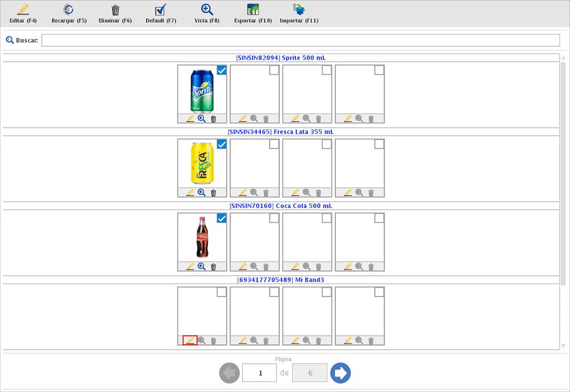Click pencil icon on first Mi Band3 slot
The height and width of the screenshot is (392, 570).
190,340
